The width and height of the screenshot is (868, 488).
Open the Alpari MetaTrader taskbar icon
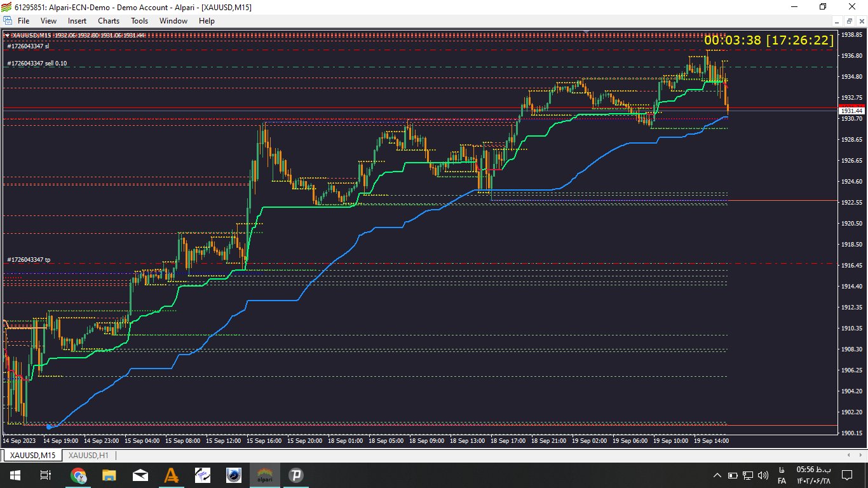[264, 475]
